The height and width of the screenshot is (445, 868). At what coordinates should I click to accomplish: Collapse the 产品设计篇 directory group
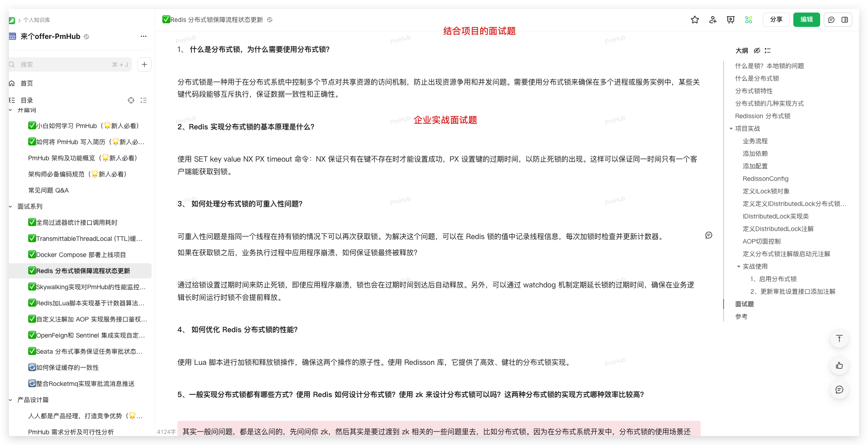[x=11, y=400]
